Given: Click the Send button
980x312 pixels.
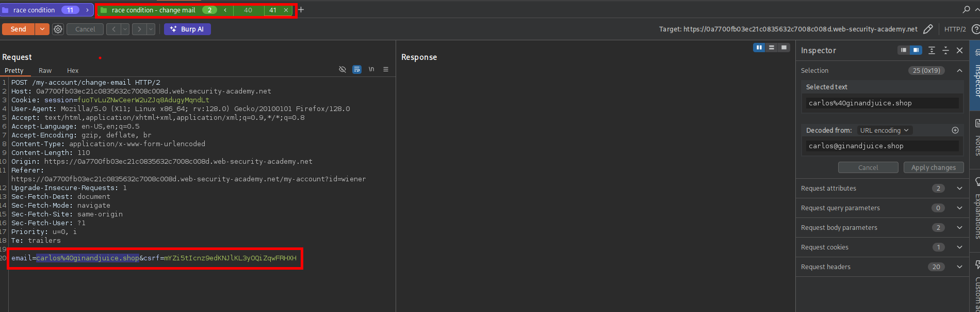Looking at the screenshot, I should (19, 29).
